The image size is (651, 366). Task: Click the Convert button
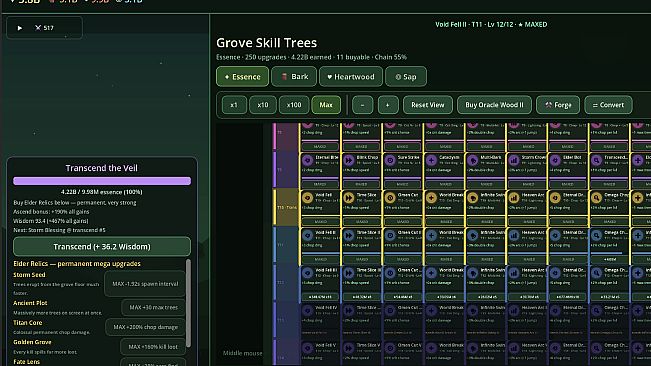tap(608, 105)
